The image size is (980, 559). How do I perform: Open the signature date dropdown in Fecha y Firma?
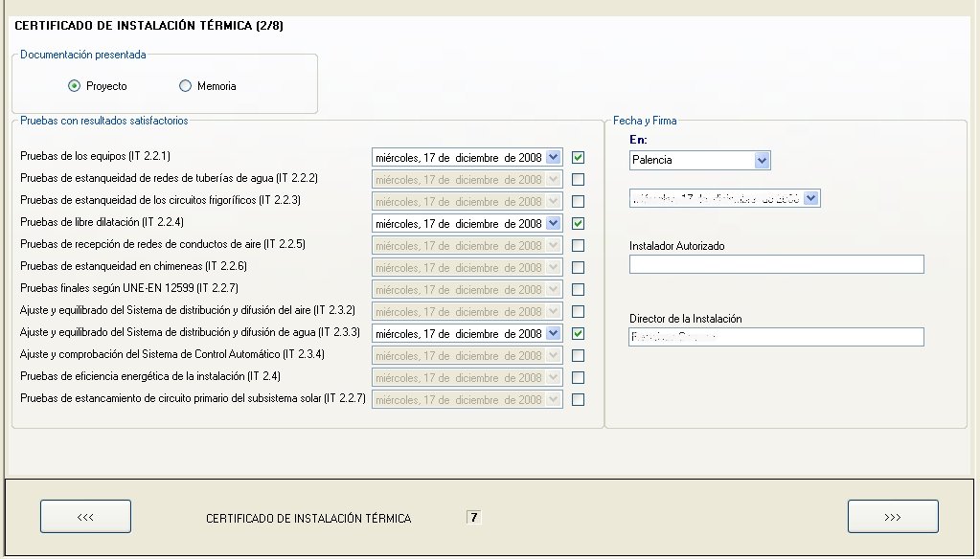pyautogui.click(x=810, y=198)
